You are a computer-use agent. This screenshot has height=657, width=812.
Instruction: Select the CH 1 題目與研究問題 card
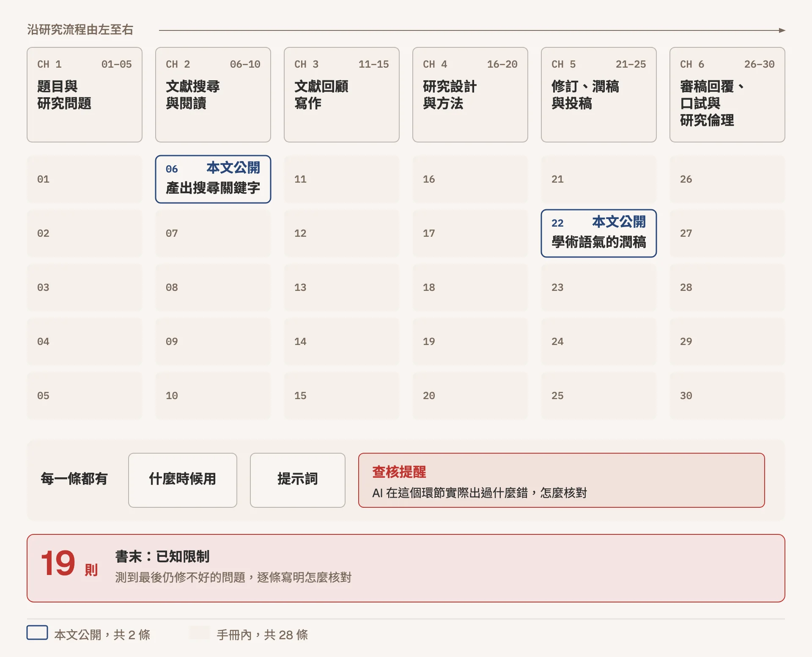pos(85,95)
